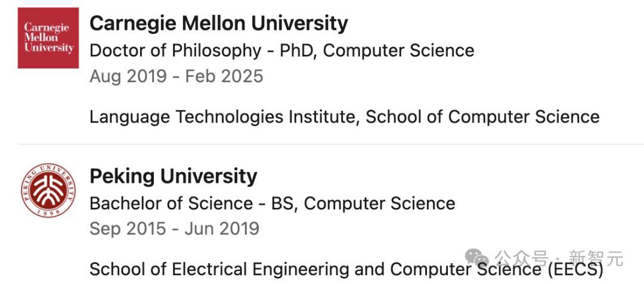Click Computer Science in the BS line
The width and height of the screenshot is (644, 284).
pos(379,204)
